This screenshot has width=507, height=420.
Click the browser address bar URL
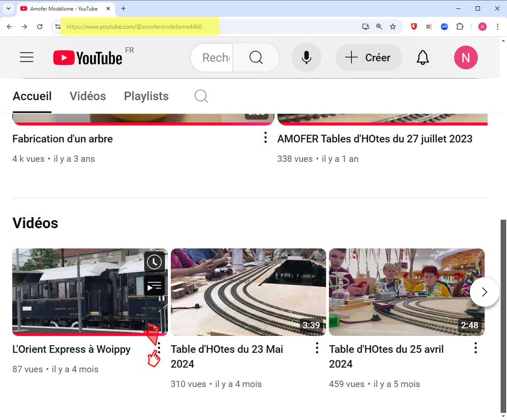click(x=134, y=27)
